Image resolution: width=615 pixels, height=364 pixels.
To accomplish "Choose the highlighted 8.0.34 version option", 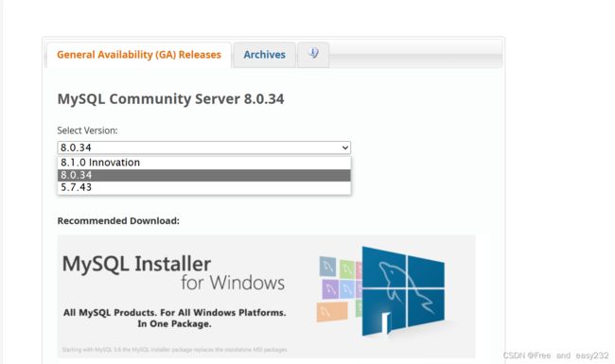I will [204, 175].
